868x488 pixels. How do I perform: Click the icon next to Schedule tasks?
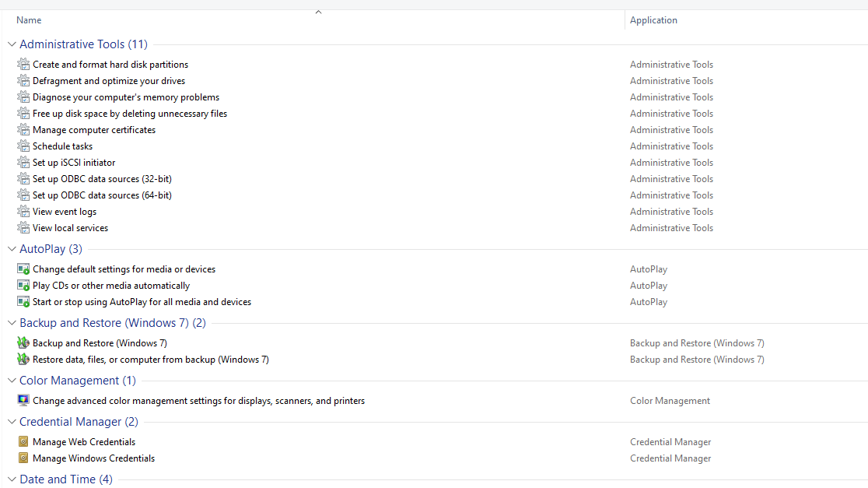[23, 146]
